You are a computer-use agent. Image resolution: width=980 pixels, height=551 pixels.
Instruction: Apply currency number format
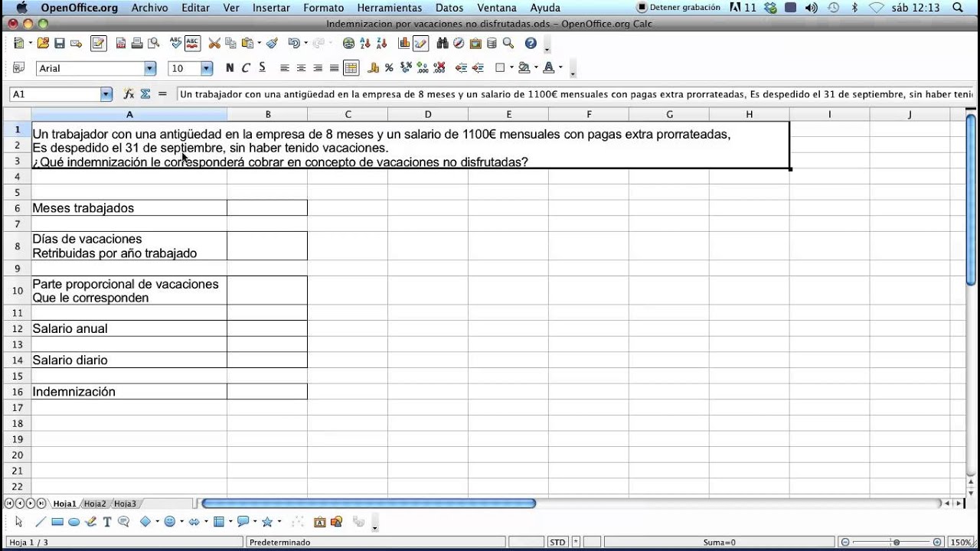click(374, 68)
